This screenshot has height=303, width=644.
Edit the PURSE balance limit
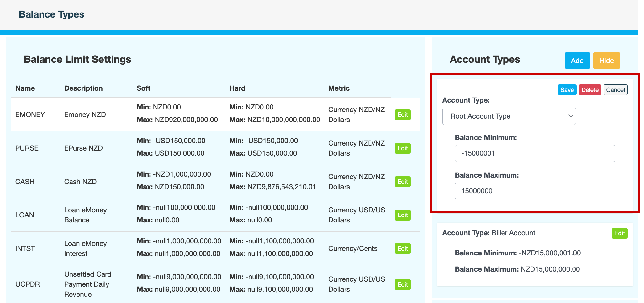tap(402, 148)
